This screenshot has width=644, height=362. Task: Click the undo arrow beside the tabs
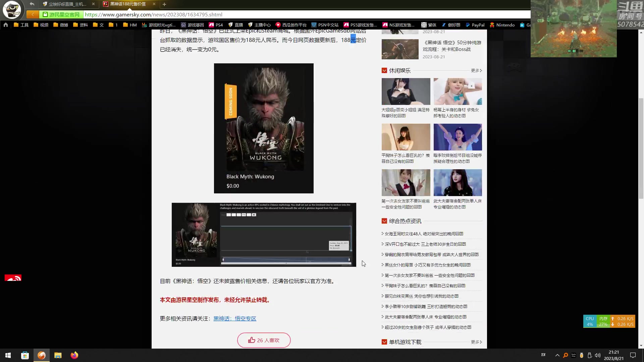(32, 4)
